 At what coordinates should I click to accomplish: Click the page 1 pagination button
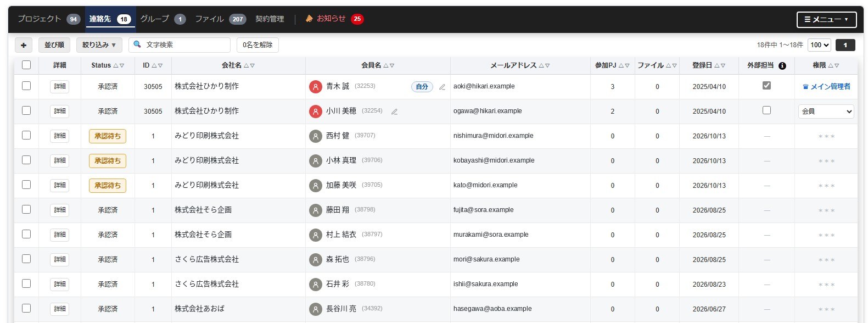pos(845,45)
